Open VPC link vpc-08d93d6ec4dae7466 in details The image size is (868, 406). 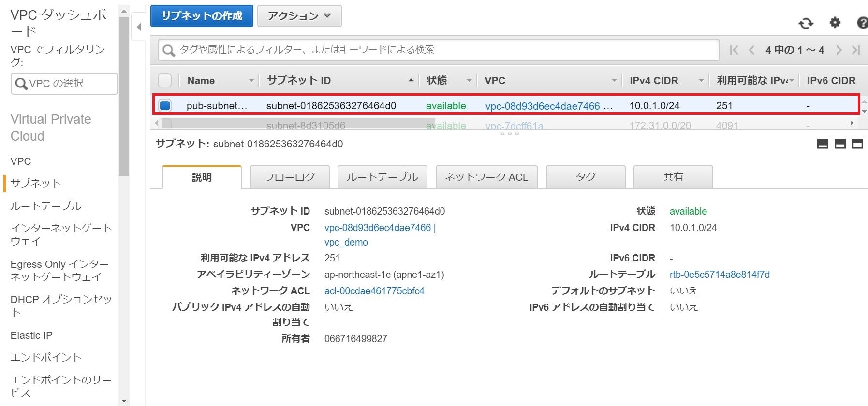378,228
